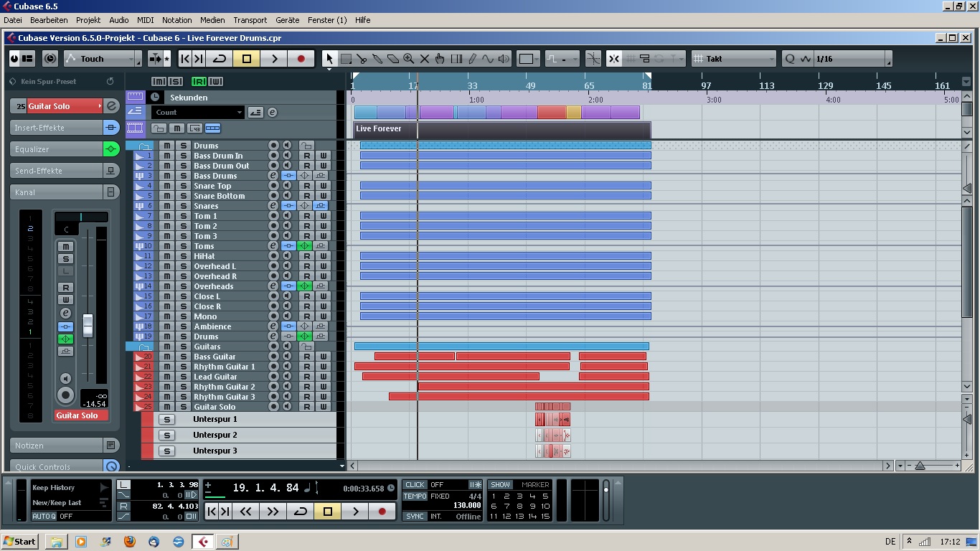Select the Line tool
The width and height of the screenshot is (980, 551).
pos(487,59)
